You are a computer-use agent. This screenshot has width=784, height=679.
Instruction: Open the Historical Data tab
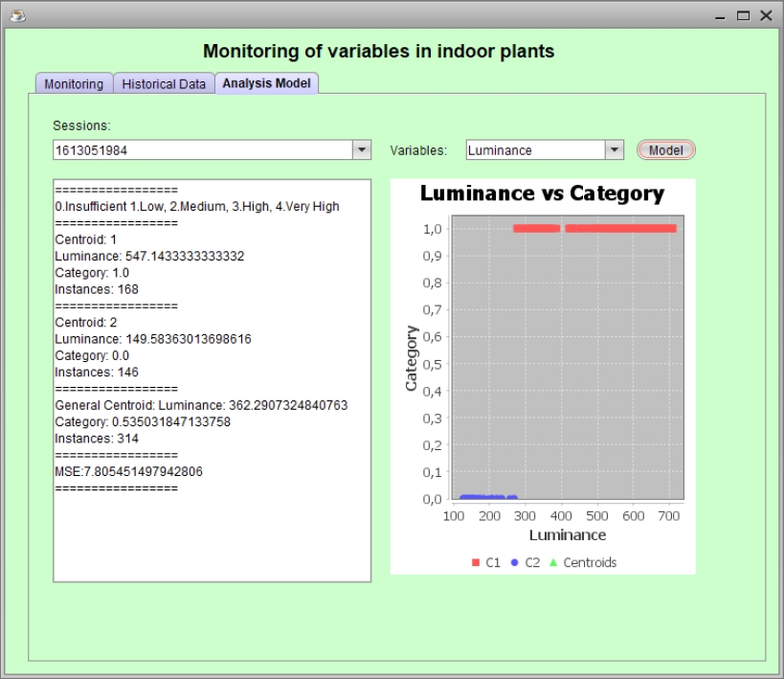164,84
